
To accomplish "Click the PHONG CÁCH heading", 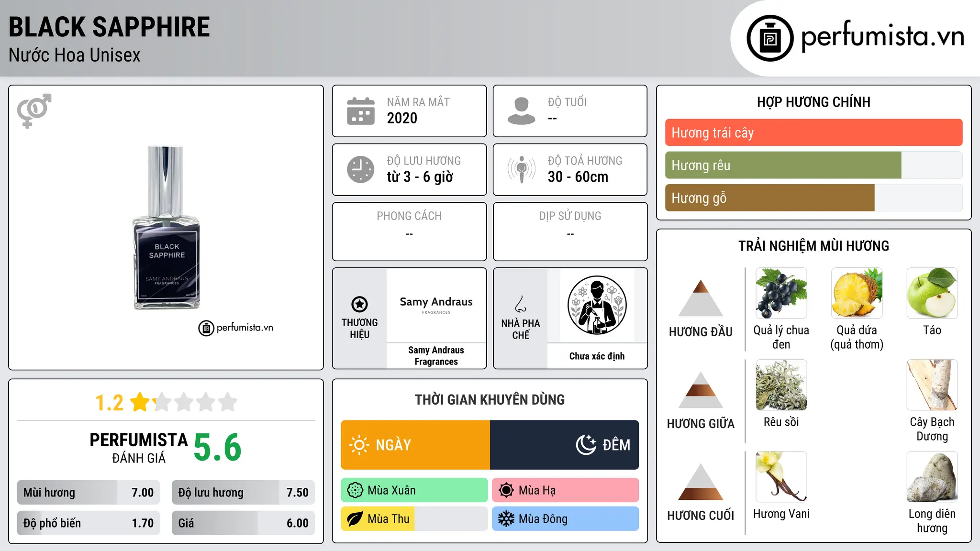I will 409,216.
